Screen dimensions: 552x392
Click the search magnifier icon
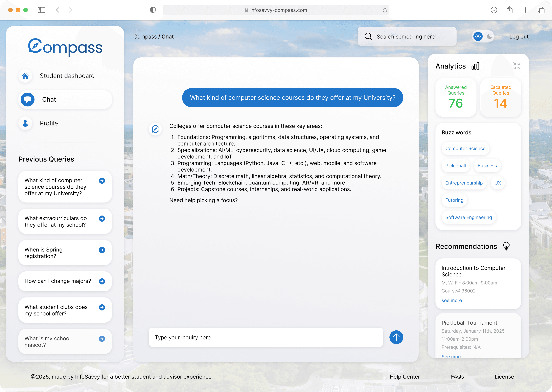[x=368, y=36]
